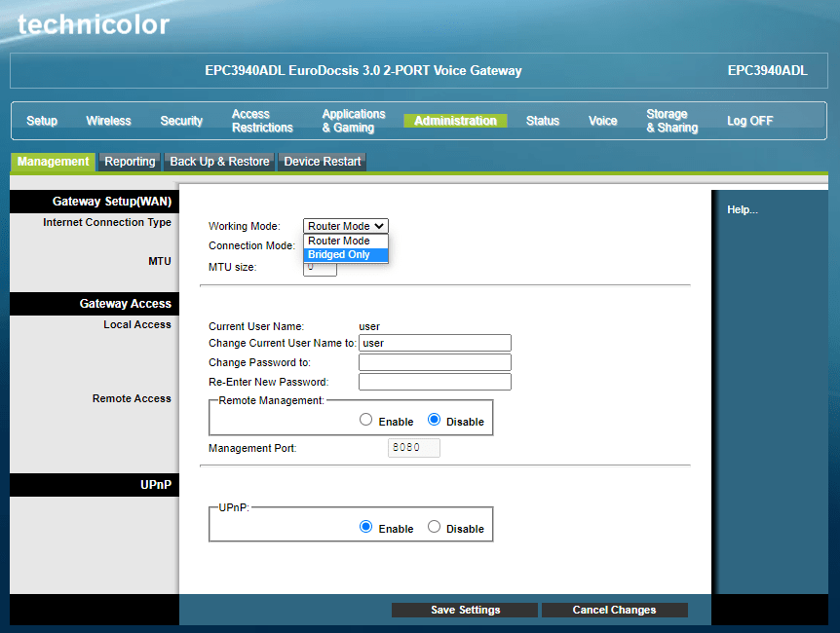Enable Remote Management
The height and width of the screenshot is (633, 840).
[x=365, y=420]
